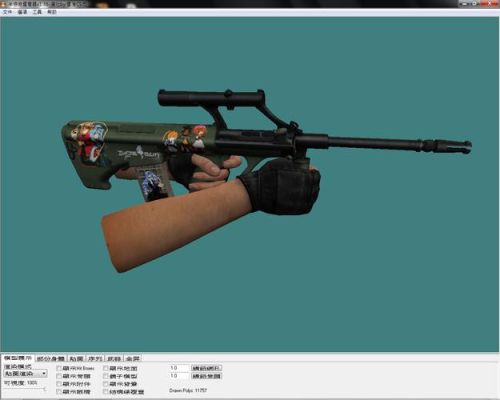Viewport: 500px width, 400px height.
Task: Switch to the 全屏 tab
Action: (x=133, y=359)
